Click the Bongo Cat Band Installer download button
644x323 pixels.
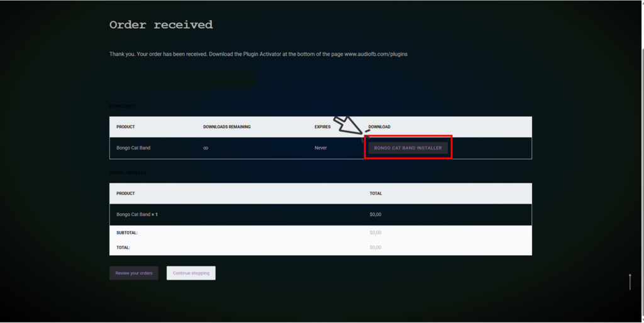point(408,148)
